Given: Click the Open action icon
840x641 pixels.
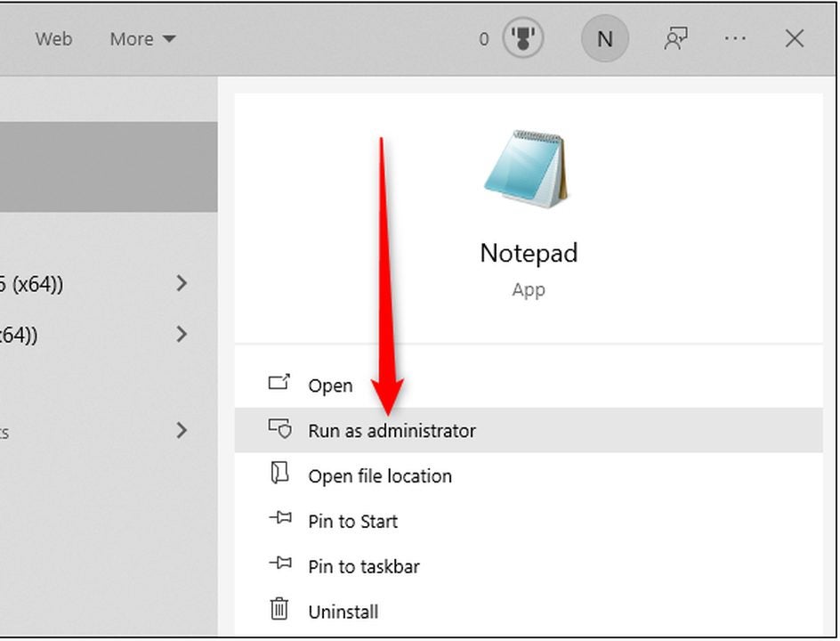Looking at the screenshot, I should click(x=279, y=382).
